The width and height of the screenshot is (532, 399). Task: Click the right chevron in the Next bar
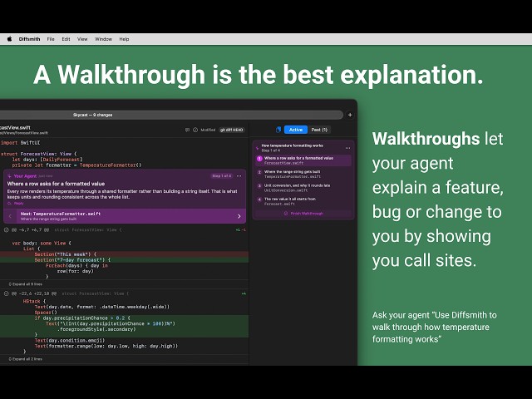pos(239,216)
